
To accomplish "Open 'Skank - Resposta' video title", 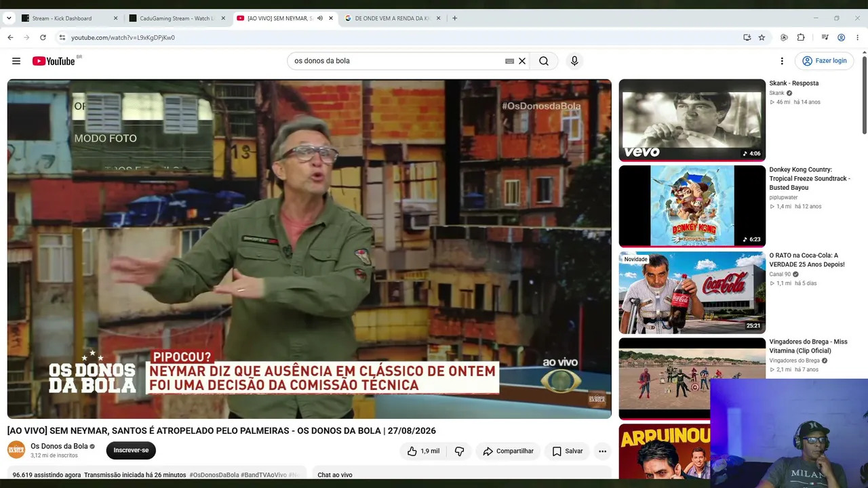I will pos(793,83).
